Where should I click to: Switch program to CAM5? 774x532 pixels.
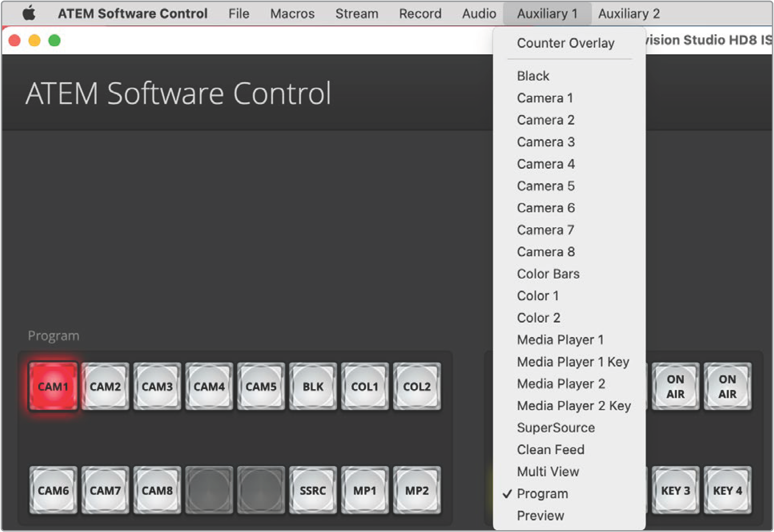point(261,387)
